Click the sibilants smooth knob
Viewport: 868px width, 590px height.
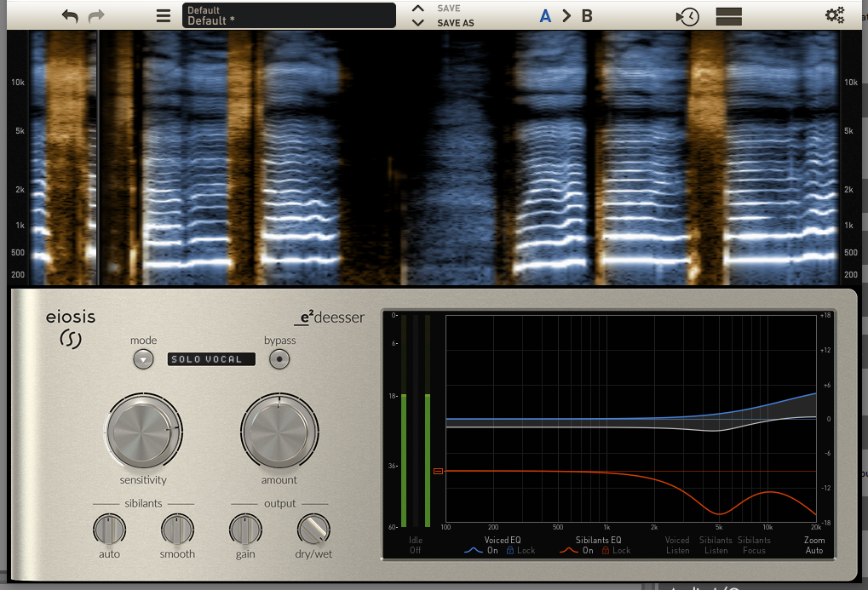tap(177, 529)
